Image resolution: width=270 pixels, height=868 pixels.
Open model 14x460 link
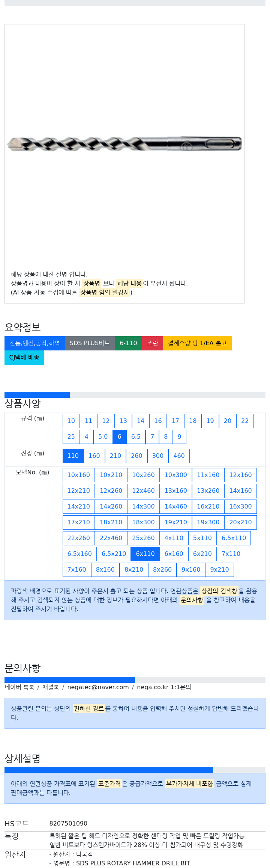point(176,506)
